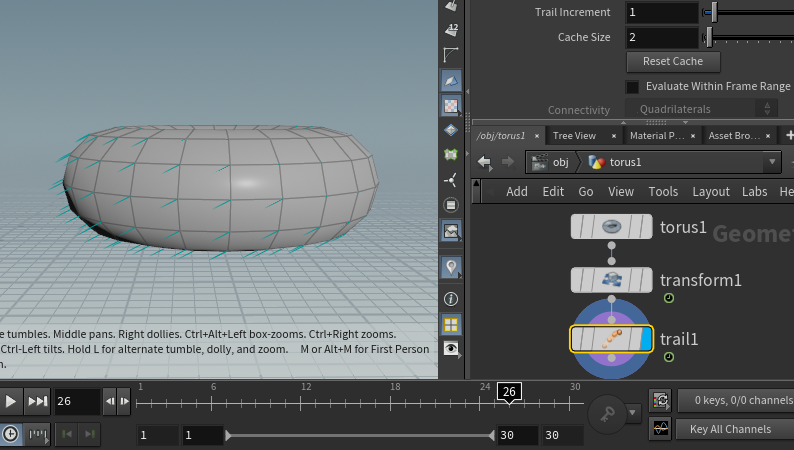
Task: Toggle the highlighted blue surface display option icon
Action: point(451,80)
